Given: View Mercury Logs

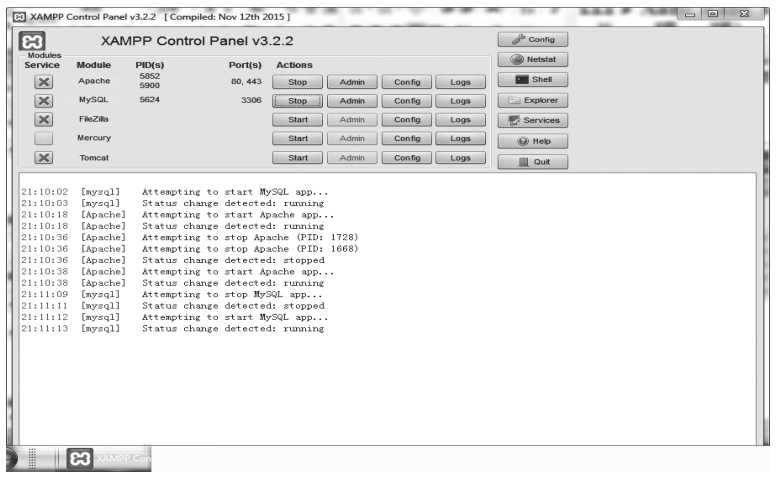Looking at the screenshot, I should 460,139.
